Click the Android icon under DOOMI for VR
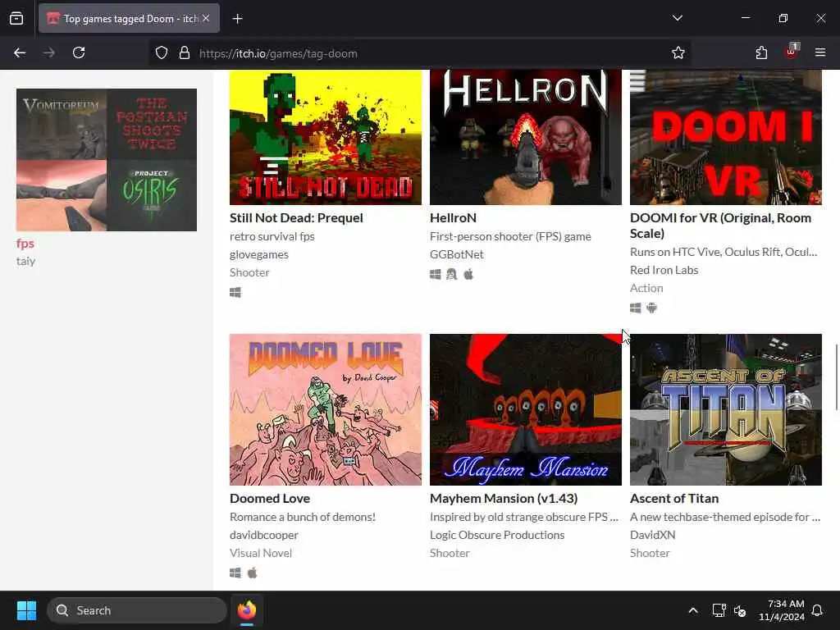This screenshot has height=630, width=840. click(651, 308)
